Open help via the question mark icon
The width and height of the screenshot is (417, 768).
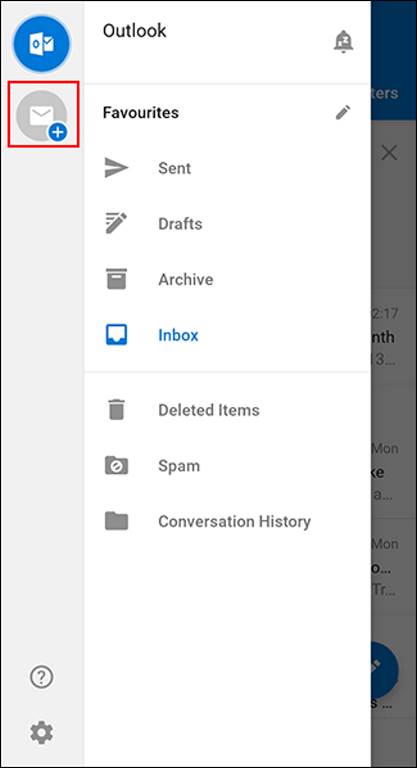tap(42, 677)
